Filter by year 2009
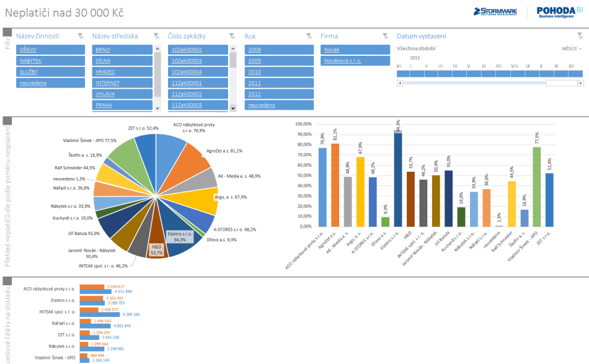This screenshot has width=589, height=364. tap(279, 61)
